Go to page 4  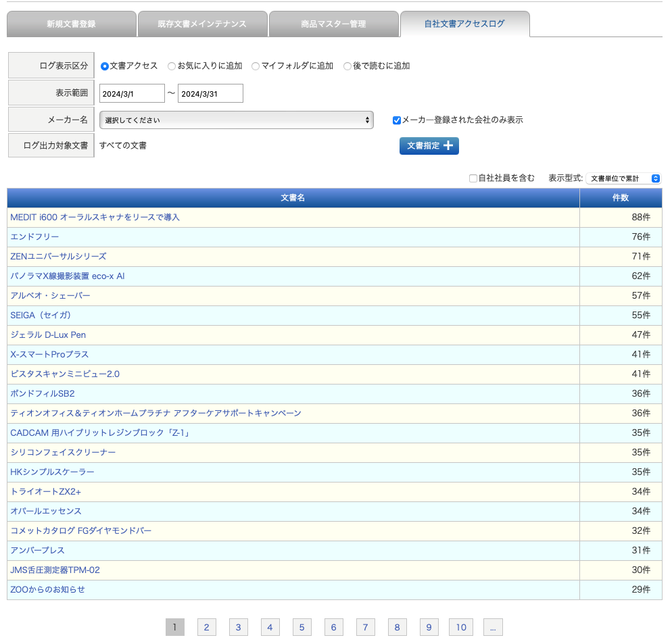[270, 627]
